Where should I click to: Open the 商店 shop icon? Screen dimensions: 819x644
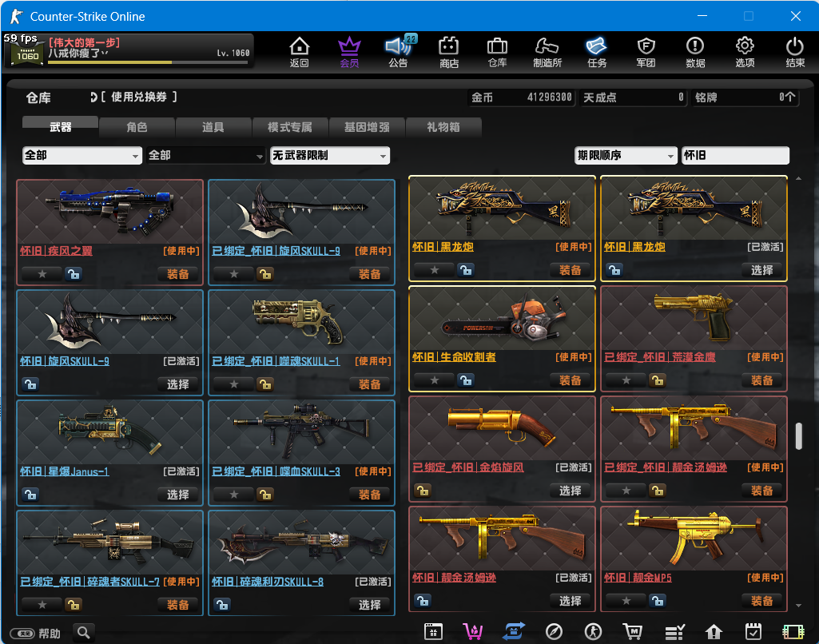[449, 52]
